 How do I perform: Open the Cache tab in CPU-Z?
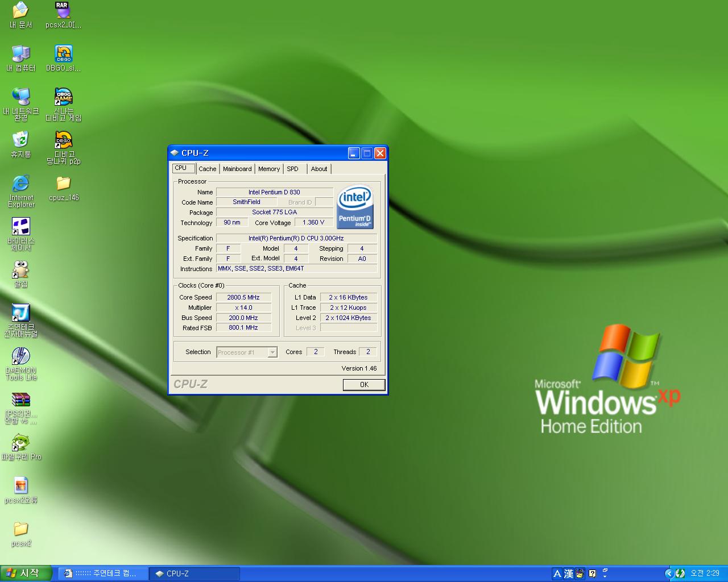(207, 169)
